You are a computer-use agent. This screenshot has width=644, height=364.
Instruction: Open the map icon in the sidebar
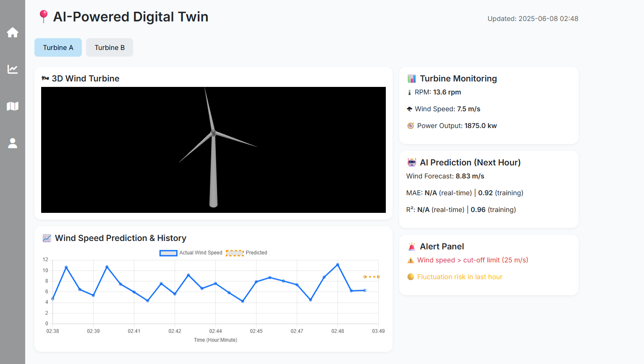(13, 106)
